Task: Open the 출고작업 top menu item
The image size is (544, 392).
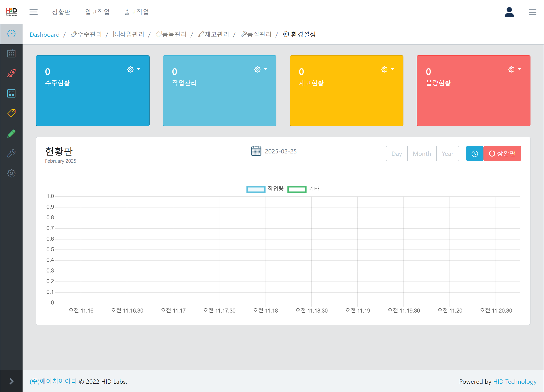Action: pos(136,12)
